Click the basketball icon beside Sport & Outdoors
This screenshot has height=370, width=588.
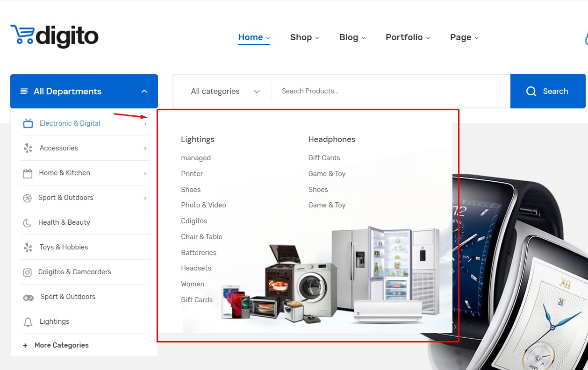(28, 198)
